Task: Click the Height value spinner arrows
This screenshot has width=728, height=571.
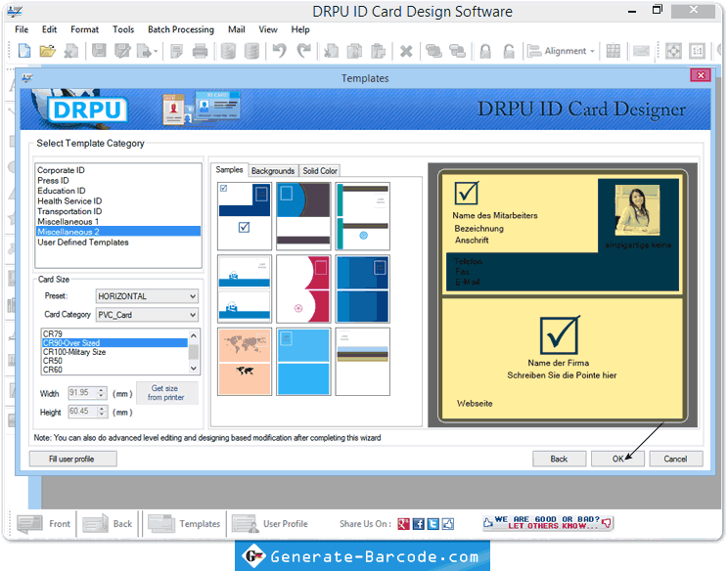Action: click(102, 412)
